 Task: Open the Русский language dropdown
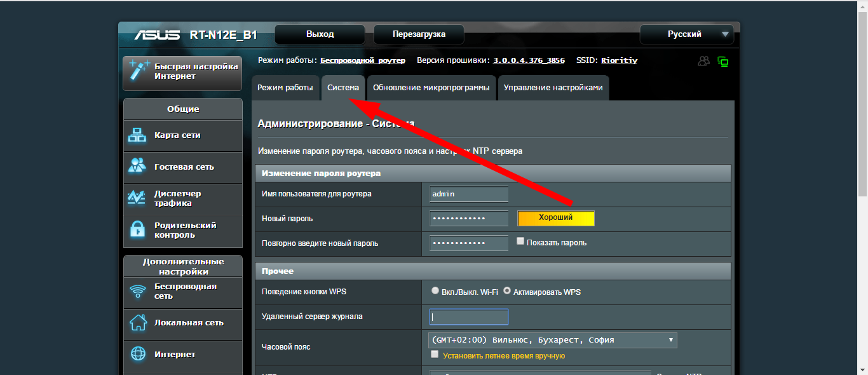[x=686, y=34]
